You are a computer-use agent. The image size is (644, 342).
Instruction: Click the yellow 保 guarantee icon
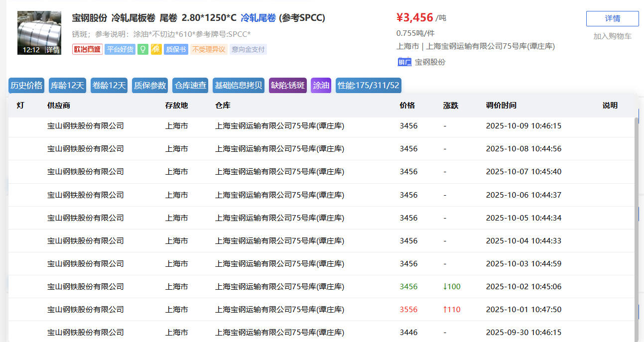point(156,49)
